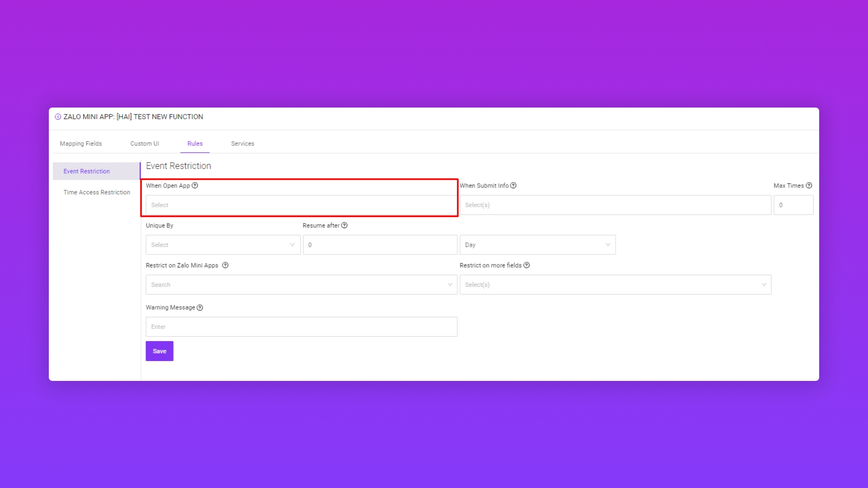Click the back arrow icon beside the app title
The image size is (868, 488).
pos(58,117)
